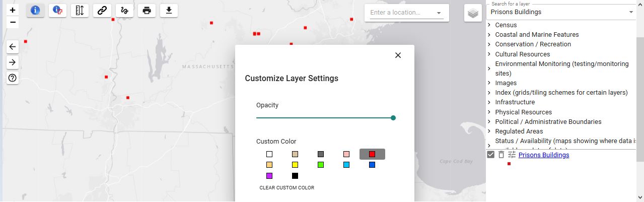Click the layer panel scroll-down arrow
The height and width of the screenshot is (202, 644).
pyautogui.click(x=640, y=198)
